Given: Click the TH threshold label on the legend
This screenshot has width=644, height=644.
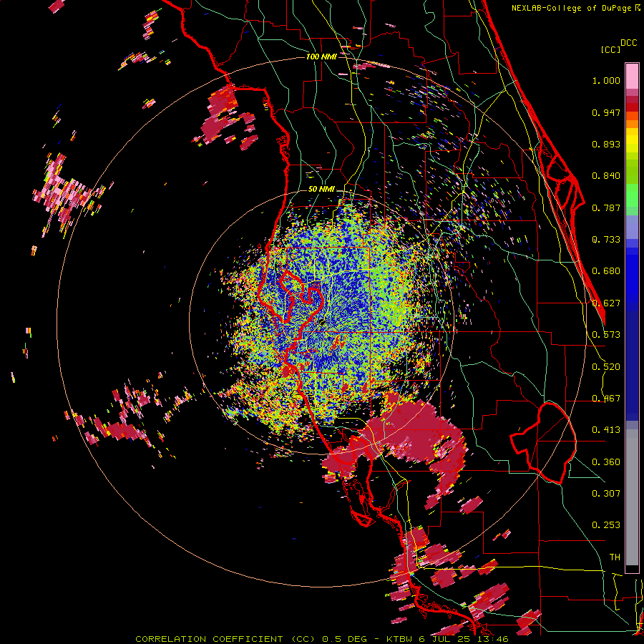Looking at the screenshot, I should [x=615, y=557].
